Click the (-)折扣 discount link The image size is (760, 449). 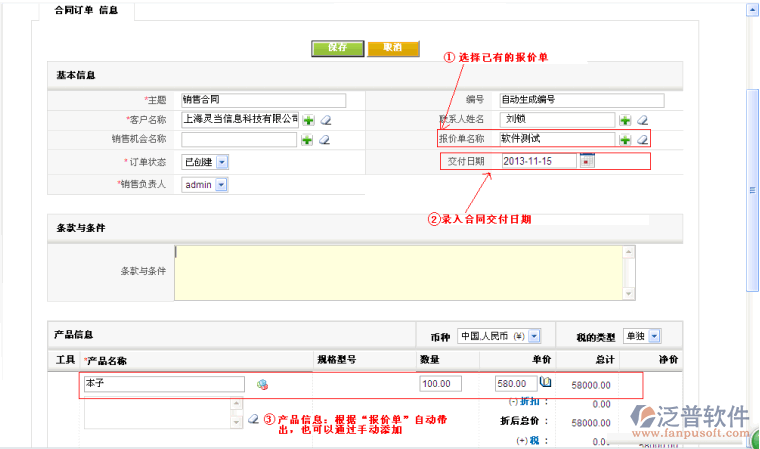click(x=524, y=402)
